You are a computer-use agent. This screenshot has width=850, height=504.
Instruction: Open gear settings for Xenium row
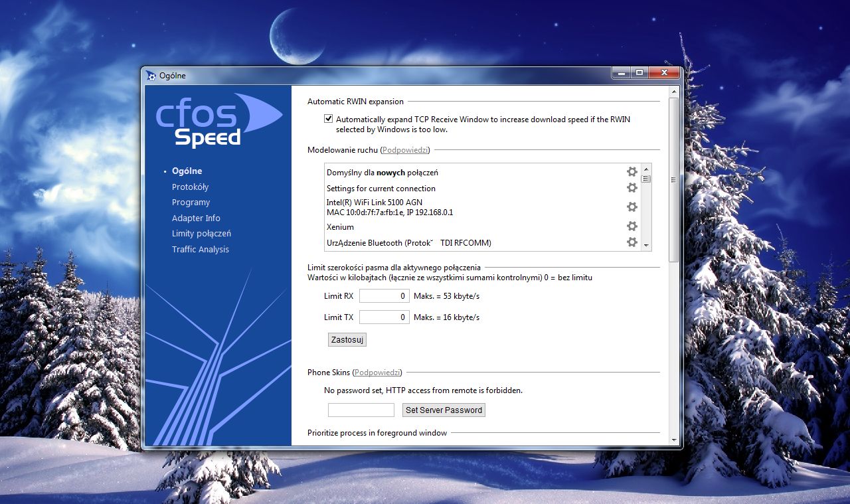point(632,226)
